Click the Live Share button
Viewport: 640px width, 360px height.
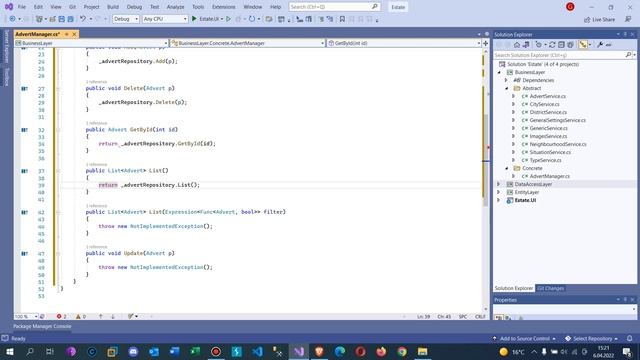coord(599,20)
